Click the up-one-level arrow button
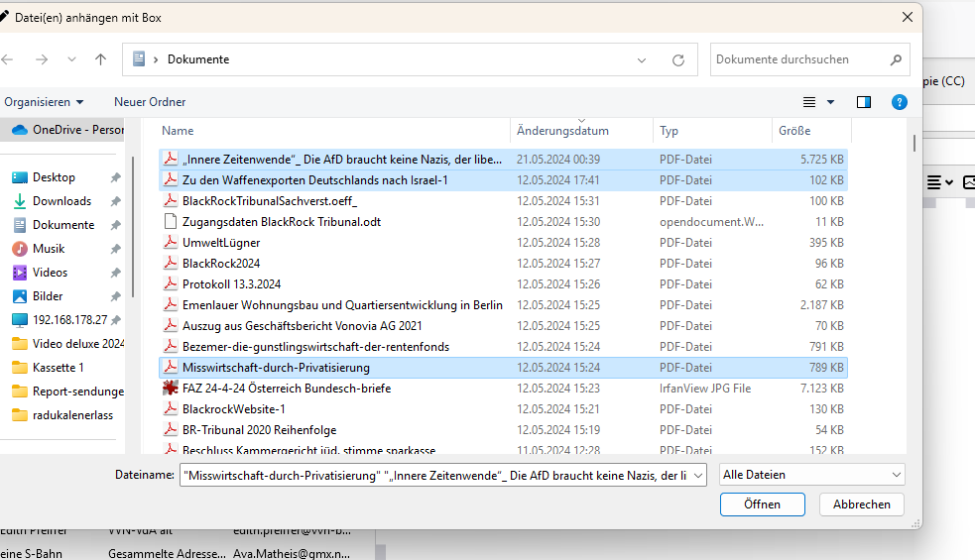 (x=100, y=59)
